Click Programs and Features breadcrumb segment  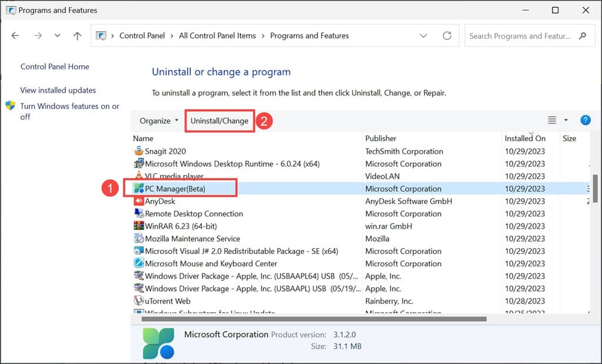pos(309,36)
